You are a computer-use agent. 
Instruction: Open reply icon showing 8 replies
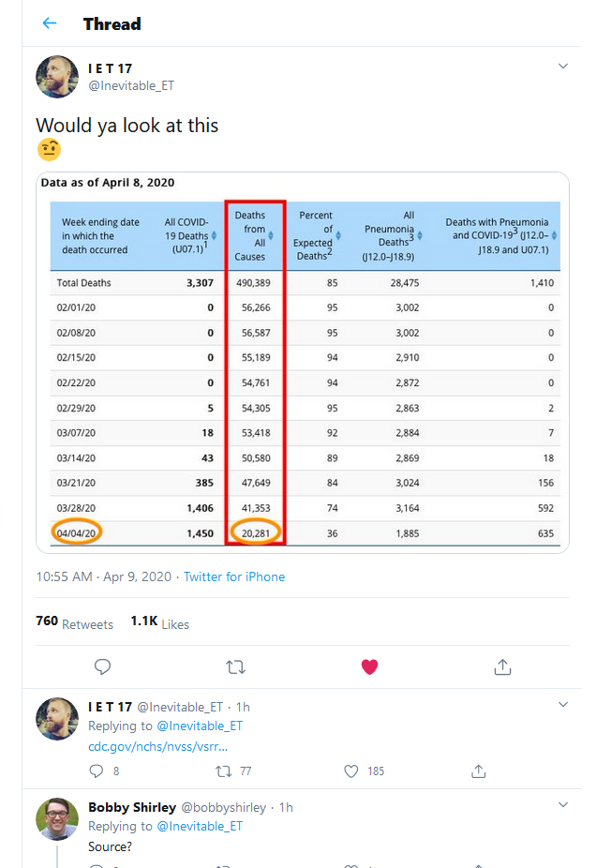[x=97, y=771]
